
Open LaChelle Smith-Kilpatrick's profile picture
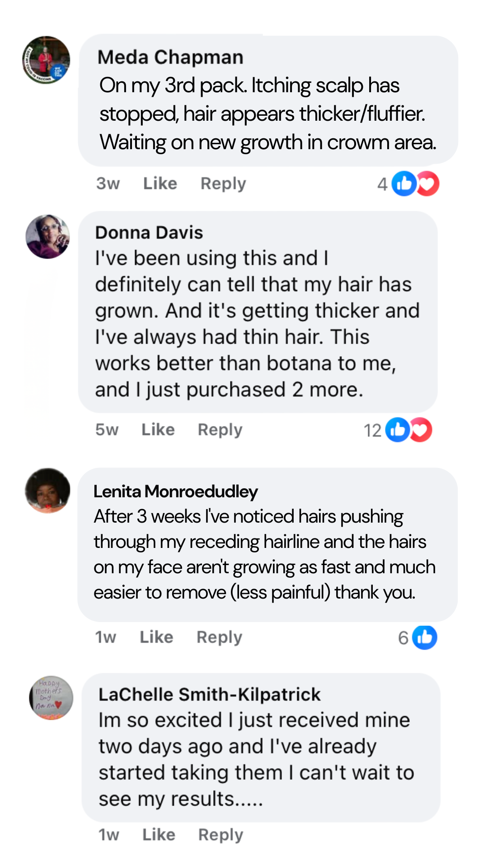pos(51,698)
